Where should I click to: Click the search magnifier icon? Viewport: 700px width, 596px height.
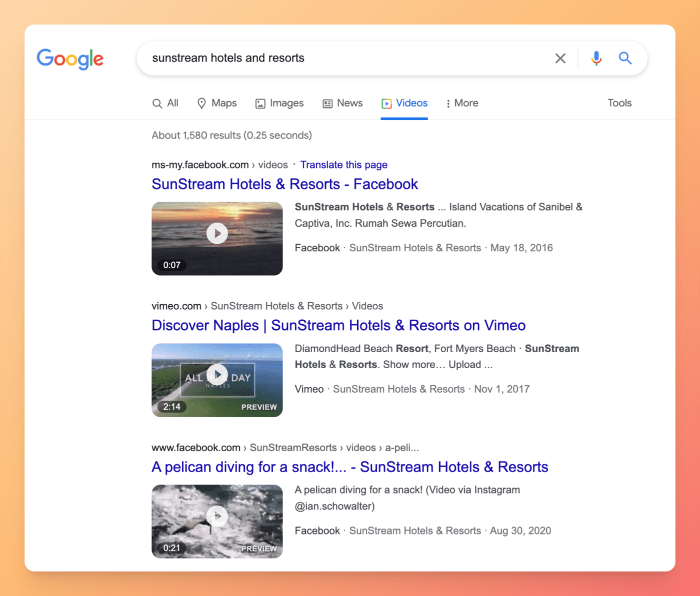click(625, 58)
